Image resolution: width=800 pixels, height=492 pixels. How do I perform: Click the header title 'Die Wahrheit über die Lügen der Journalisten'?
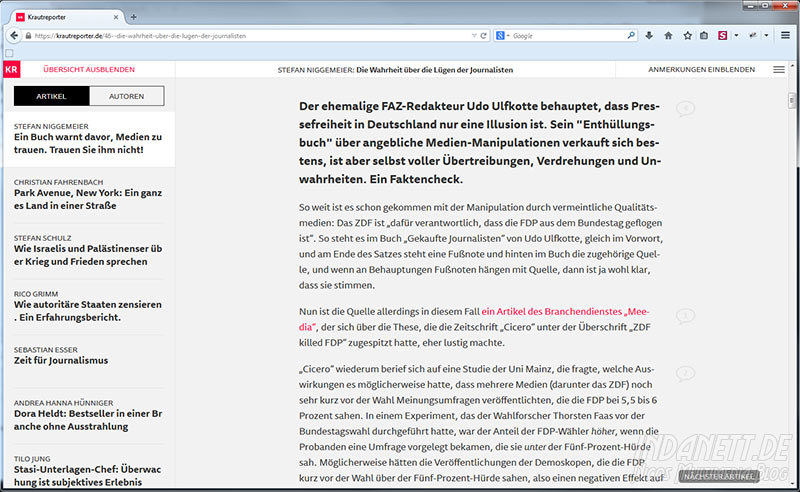tap(435, 70)
